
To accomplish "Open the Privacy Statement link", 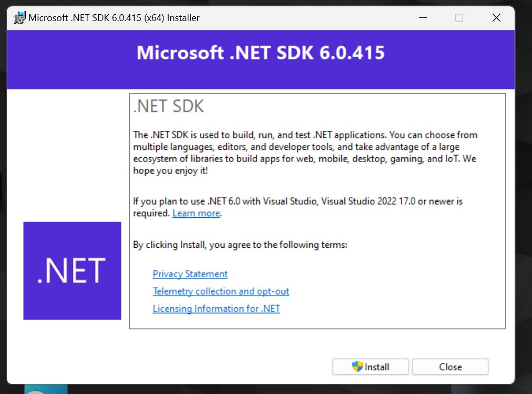I will pos(190,274).
